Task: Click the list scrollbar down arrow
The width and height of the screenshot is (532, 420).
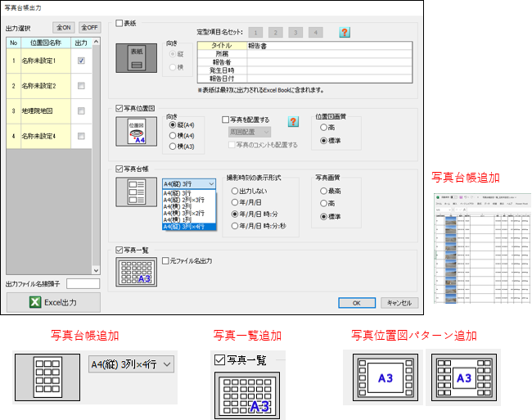Action: click(96, 270)
